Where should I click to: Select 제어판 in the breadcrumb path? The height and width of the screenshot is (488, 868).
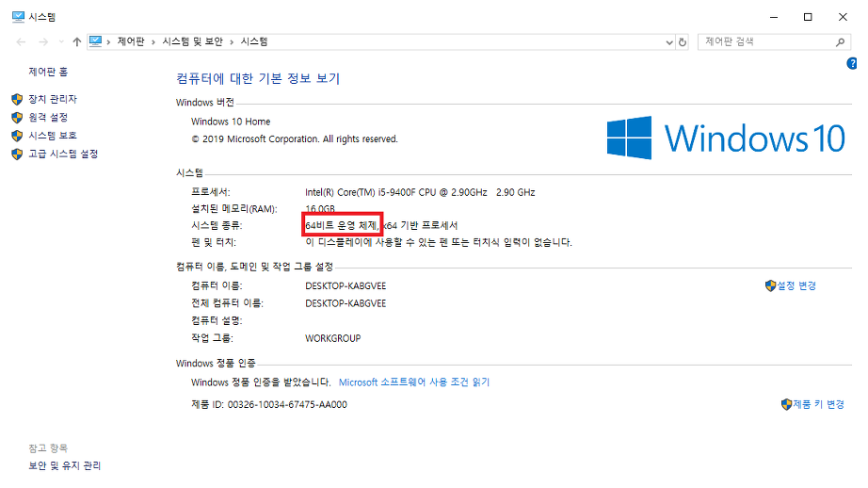point(131,41)
